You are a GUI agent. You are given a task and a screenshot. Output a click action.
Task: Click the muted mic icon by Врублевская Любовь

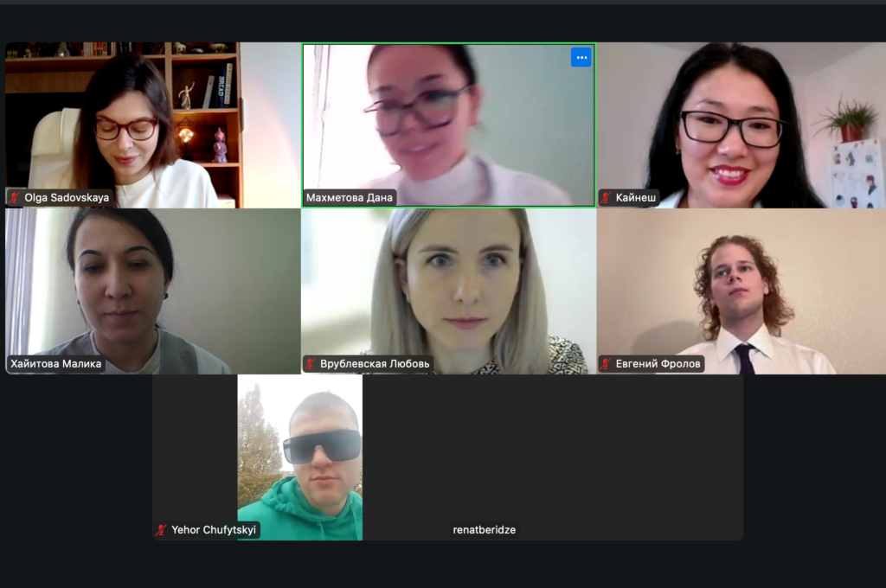pos(311,364)
